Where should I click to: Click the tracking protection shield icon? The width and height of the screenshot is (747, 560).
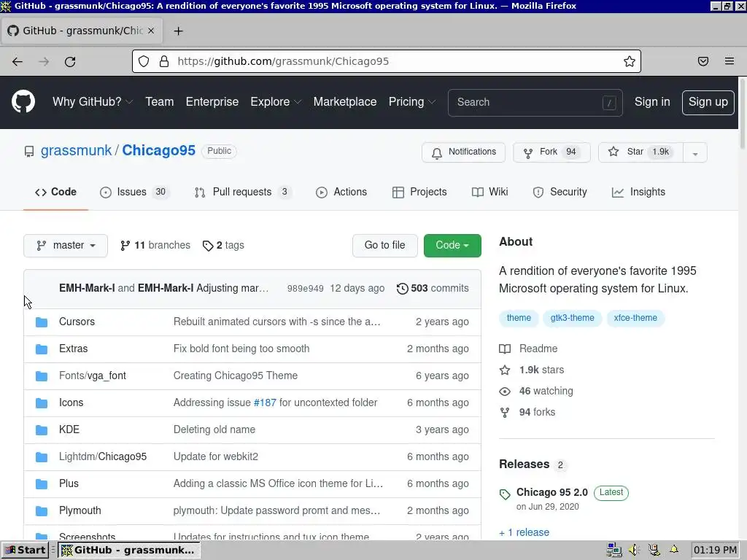[x=144, y=61]
